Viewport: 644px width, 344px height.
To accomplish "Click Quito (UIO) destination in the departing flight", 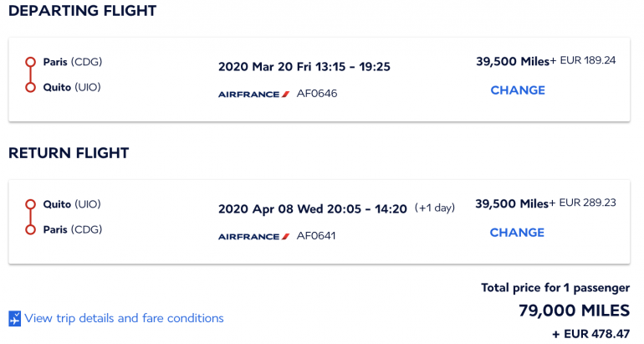I will [x=72, y=87].
